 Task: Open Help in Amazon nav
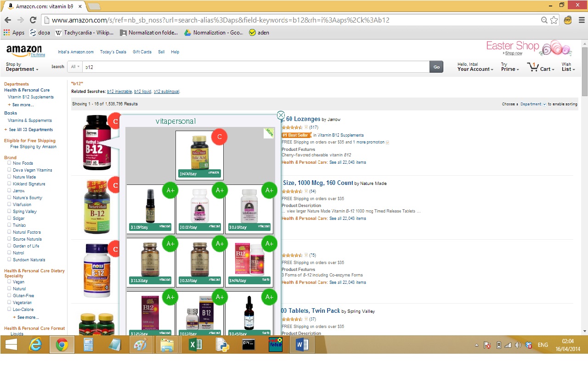click(175, 52)
